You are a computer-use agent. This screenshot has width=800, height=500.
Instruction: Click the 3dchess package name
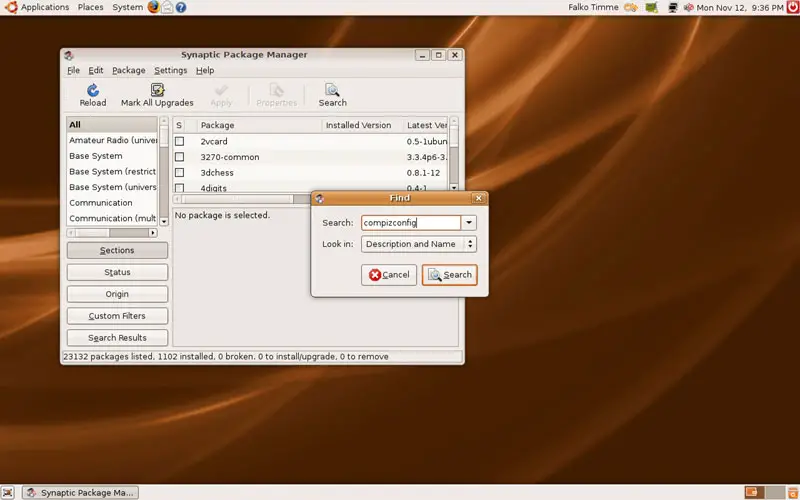click(217, 173)
